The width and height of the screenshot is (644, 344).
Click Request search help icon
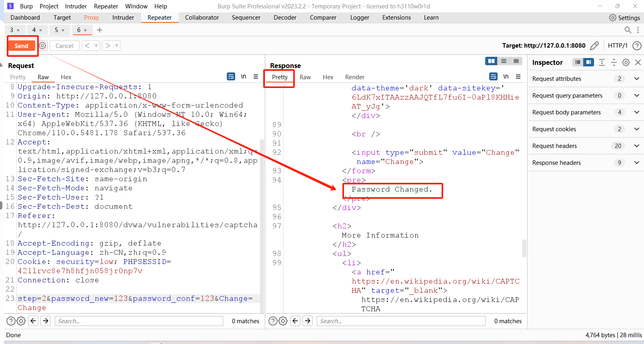coord(11,321)
